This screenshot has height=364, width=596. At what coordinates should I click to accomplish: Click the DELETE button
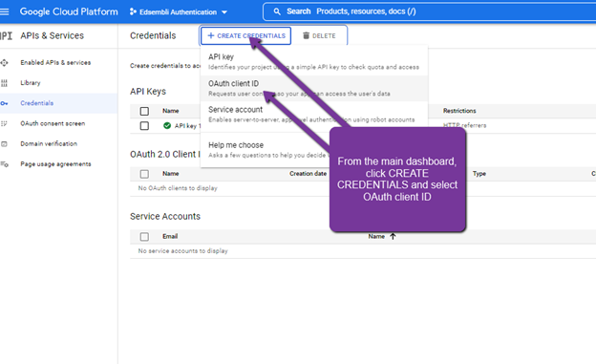pyautogui.click(x=319, y=35)
